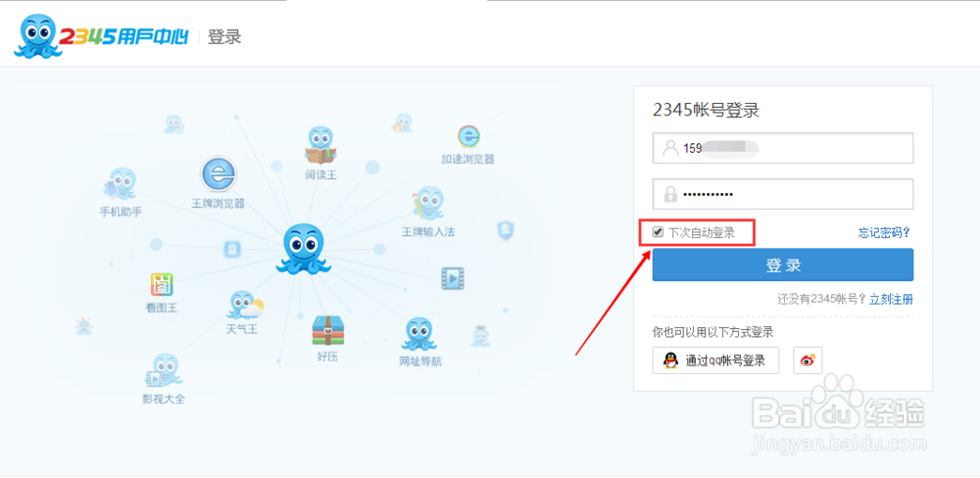Select the 加速浏览器 browser icon
This screenshot has width=980, height=478.
(x=468, y=137)
